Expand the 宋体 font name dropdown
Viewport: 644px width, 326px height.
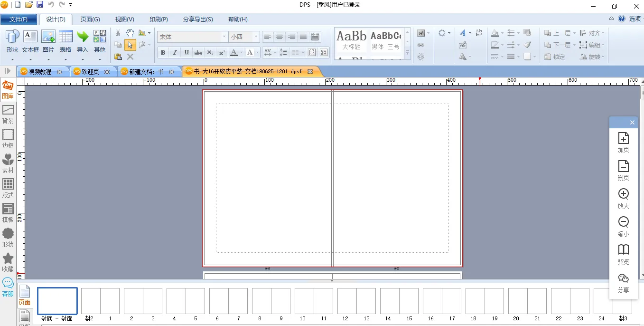click(x=224, y=37)
